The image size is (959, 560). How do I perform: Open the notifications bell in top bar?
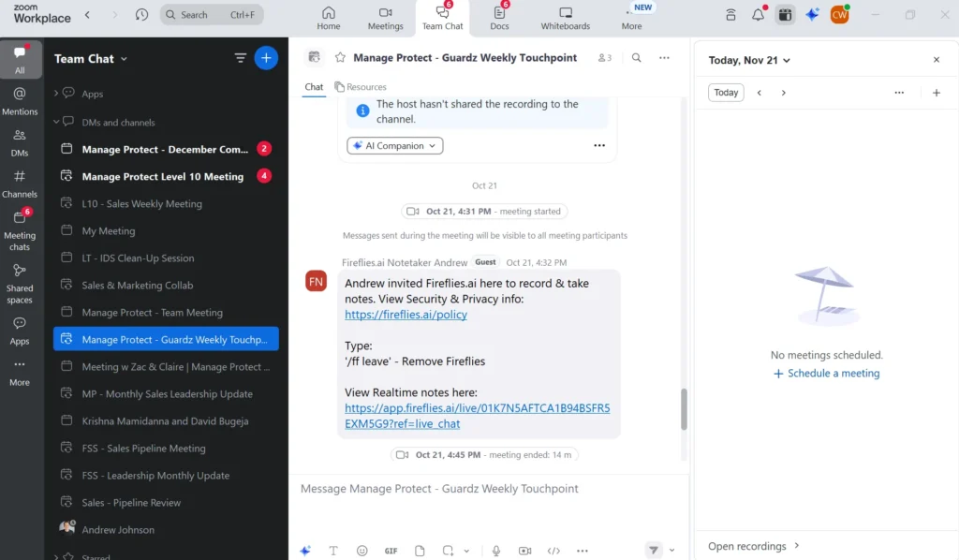point(758,15)
